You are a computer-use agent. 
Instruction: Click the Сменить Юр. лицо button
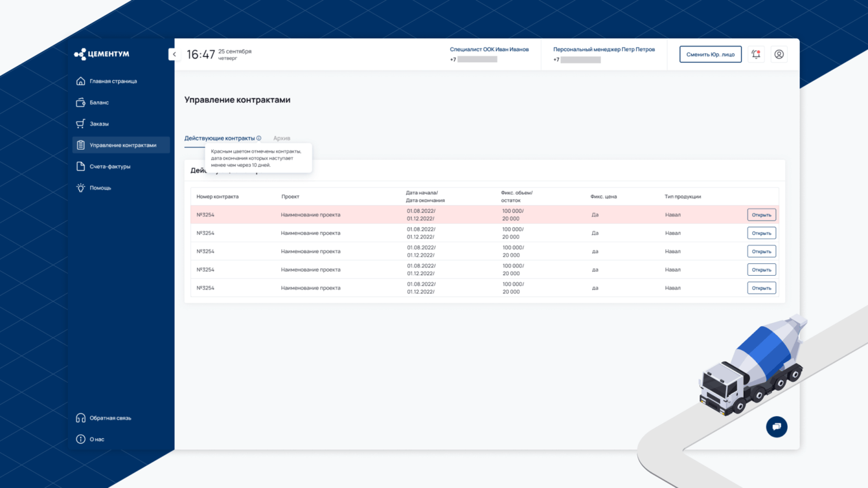click(711, 54)
